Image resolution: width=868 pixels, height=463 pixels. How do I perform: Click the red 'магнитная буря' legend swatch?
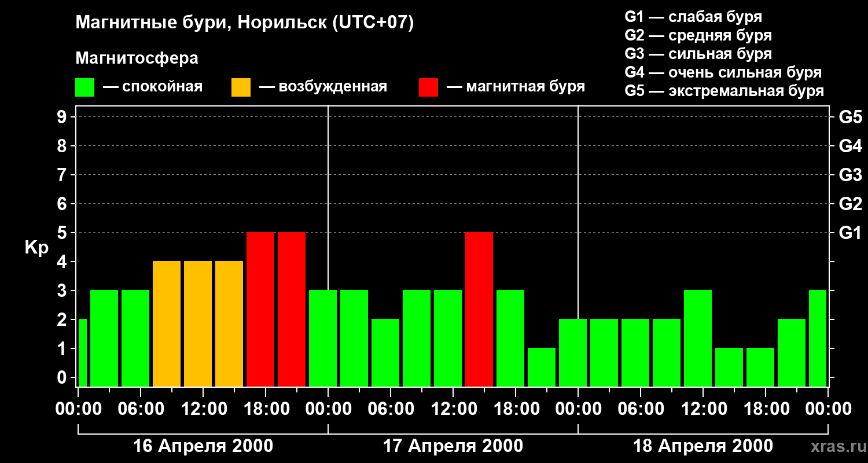click(x=428, y=87)
